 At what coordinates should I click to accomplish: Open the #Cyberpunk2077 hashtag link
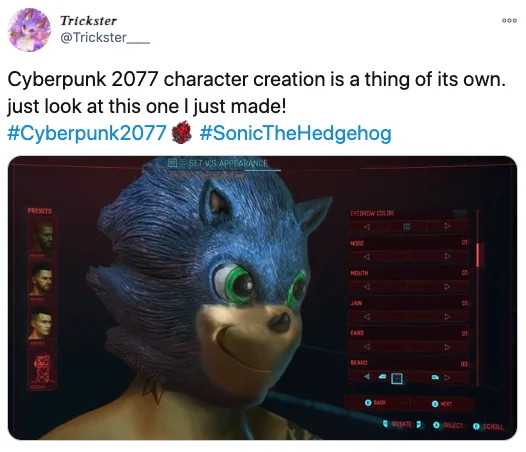click(87, 133)
